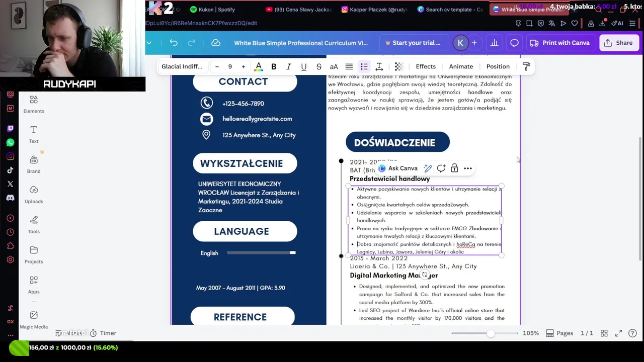Image resolution: width=644 pixels, height=362 pixels.
Task: Change text alignment
Action: [349, 66]
